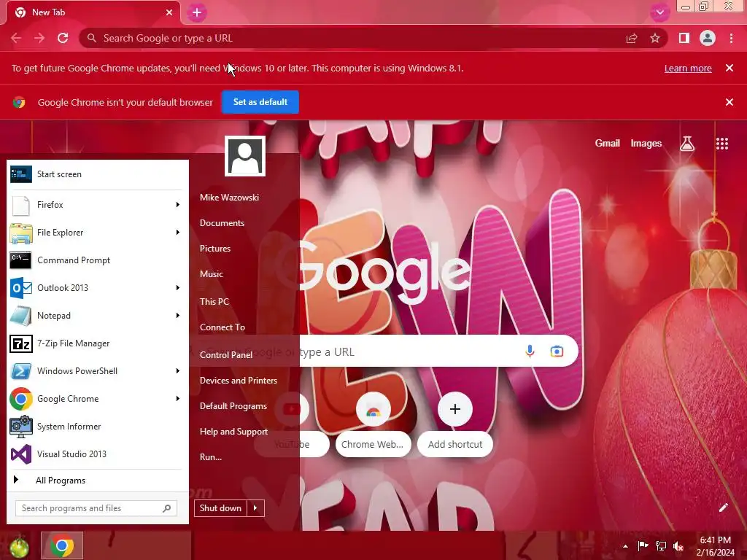Open Chrome's three-dot menu
This screenshot has width=747, height=560.
(x=731, y=38)
